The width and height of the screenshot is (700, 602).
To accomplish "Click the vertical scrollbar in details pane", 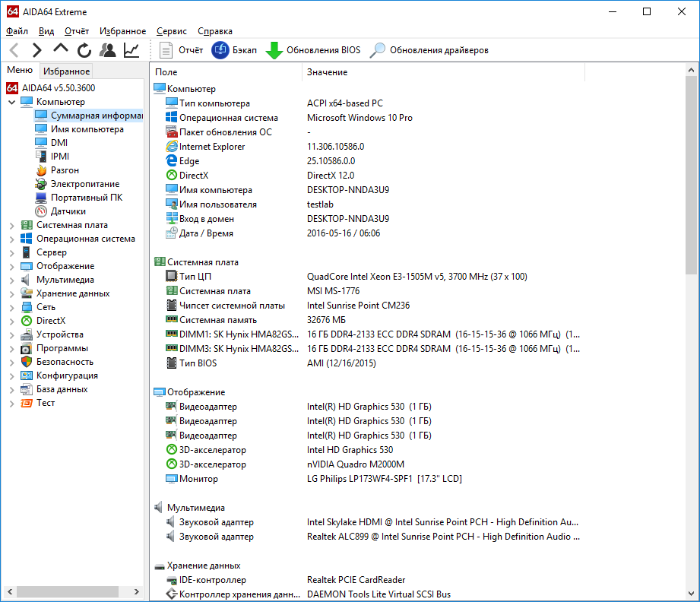I will pos(691,175).
